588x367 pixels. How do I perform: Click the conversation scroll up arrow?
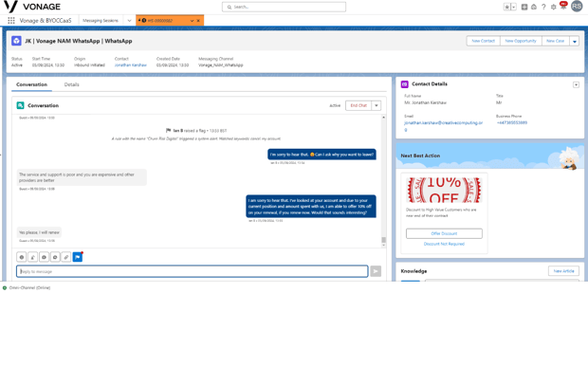[384, 118]
